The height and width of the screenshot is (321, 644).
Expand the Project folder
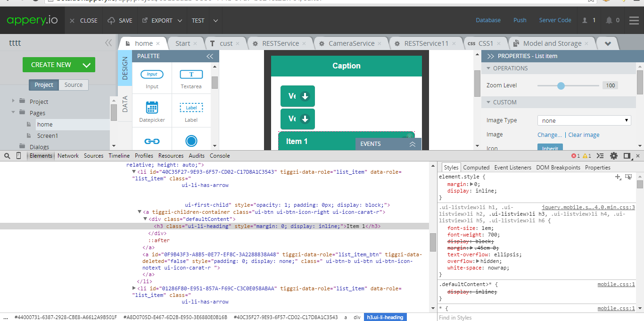13,101
